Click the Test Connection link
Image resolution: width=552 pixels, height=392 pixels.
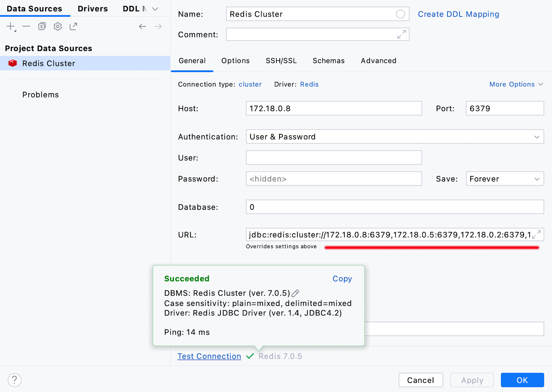point(209,356)
